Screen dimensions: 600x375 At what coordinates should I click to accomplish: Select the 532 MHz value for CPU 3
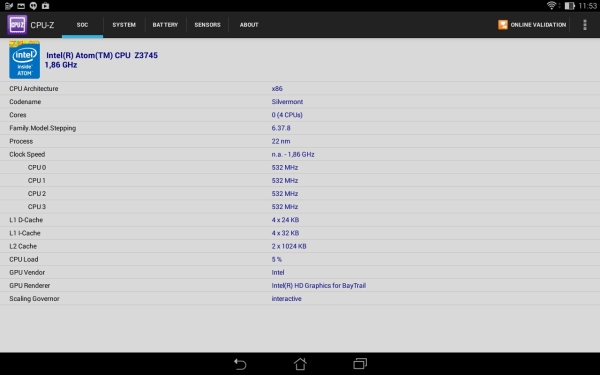pyautogui.click(x=285, y=207)
